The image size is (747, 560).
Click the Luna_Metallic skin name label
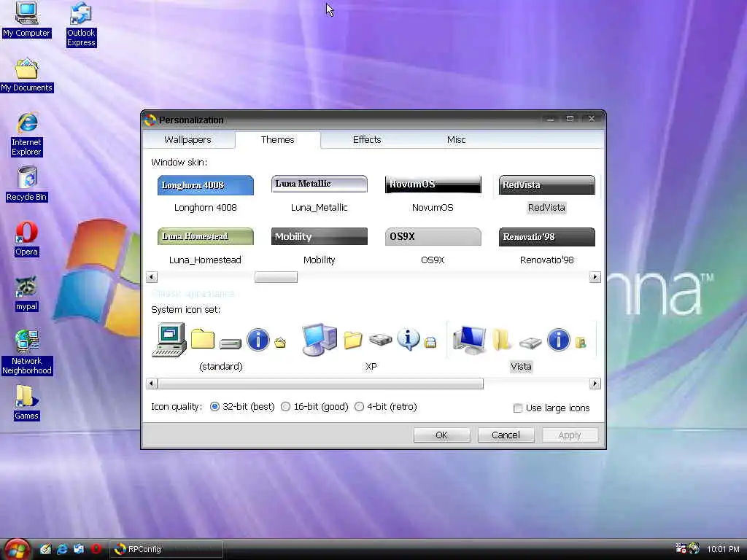(x=320, y=208)
